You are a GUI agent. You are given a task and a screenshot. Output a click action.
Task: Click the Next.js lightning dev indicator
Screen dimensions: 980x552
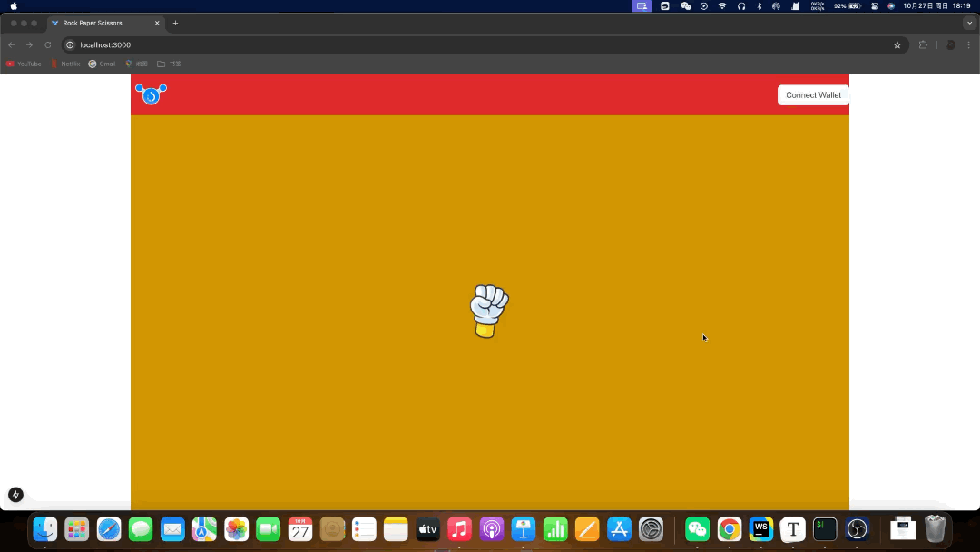15,495
